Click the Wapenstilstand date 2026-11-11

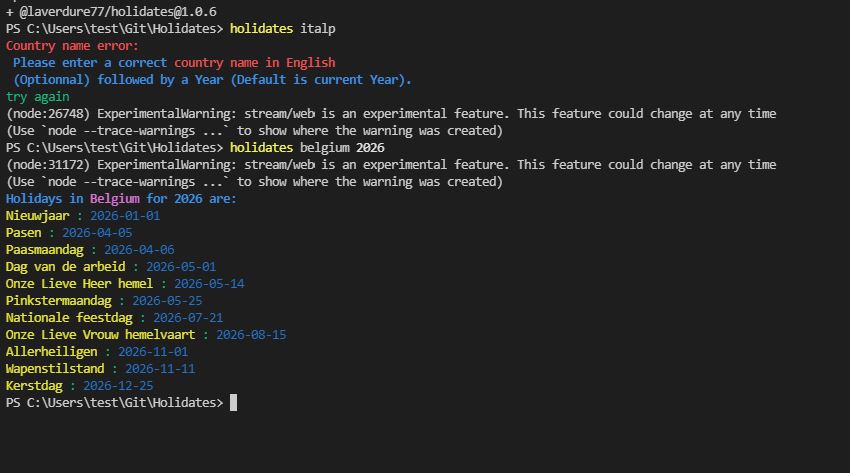click(x=160, y=369)
